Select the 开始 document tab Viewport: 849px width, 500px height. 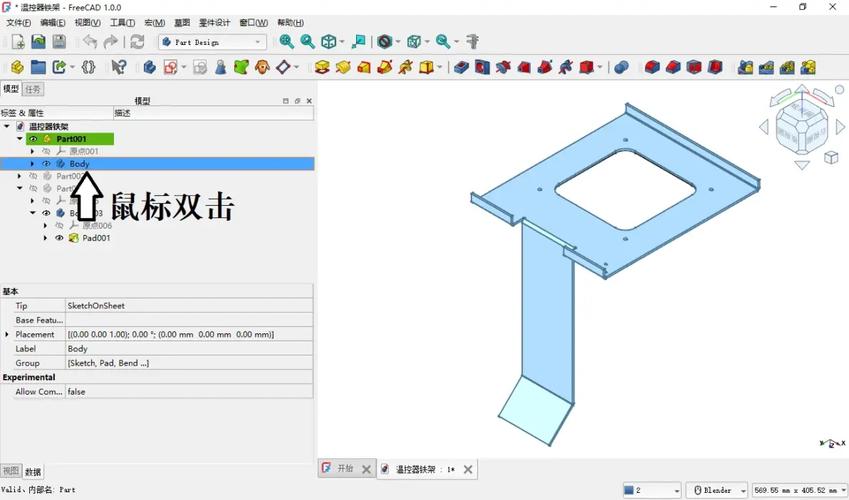point(345,469)
